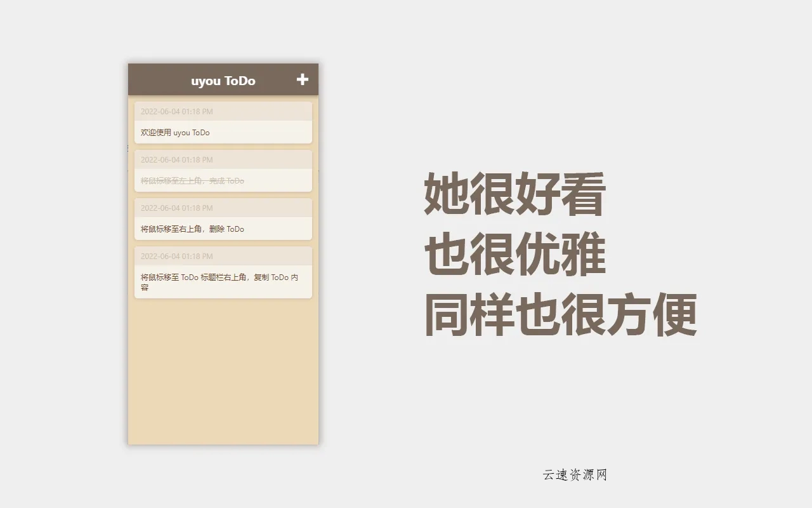Image resolution: width=812 pixels, height=508 pixels.
Task: Select the ToDo card about copying ToDo content
Action: 223,273
